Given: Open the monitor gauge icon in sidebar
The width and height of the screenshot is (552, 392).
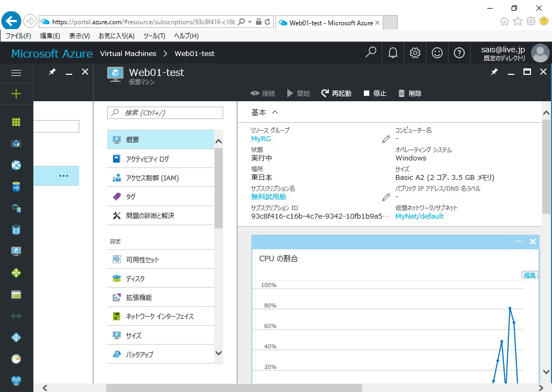Looking at the screenshot, I should pos(16,359).
